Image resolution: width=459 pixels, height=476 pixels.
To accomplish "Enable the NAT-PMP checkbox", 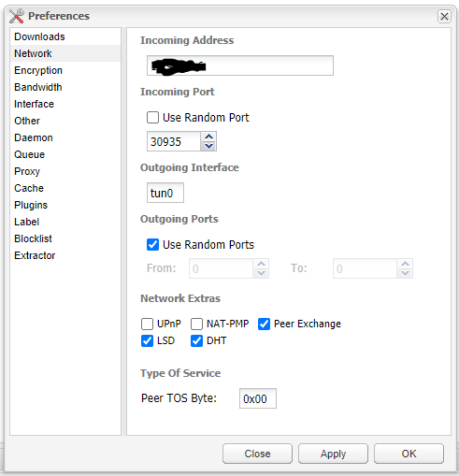I will [x=196, y=324].
